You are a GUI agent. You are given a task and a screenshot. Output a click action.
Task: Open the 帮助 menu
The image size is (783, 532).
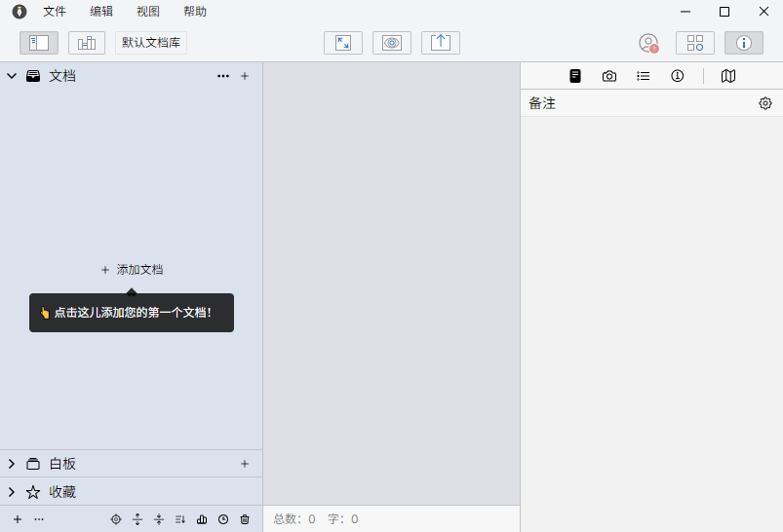[195, 12]
